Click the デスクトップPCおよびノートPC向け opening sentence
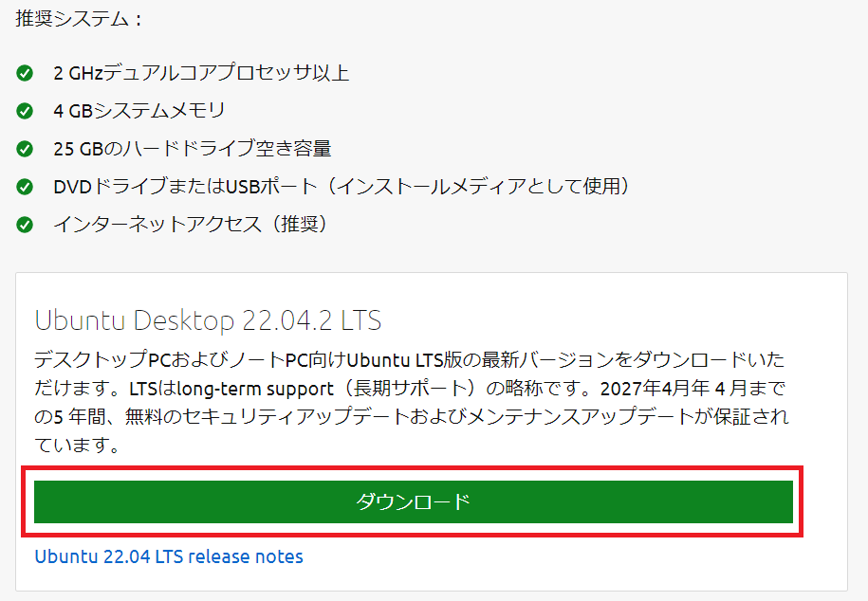868x601 pixels. (191, 359)
